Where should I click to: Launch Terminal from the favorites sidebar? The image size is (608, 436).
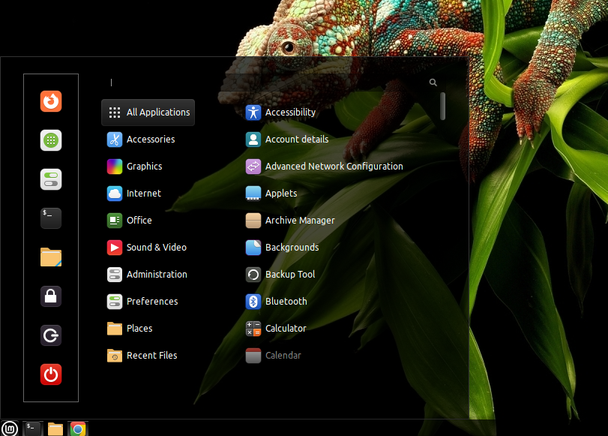pyautogui.click(x=51, y=218)
